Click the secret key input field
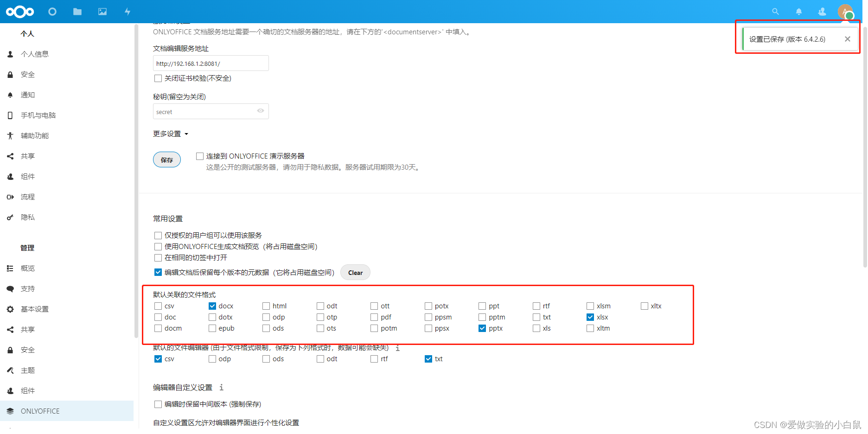The image size is (868, 434). (x=211, y=112)
